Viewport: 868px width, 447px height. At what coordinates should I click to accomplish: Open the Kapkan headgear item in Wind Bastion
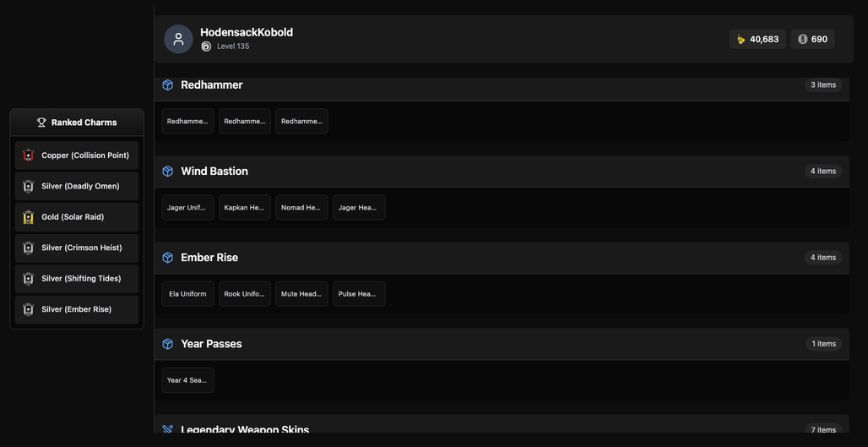(245, 207)
